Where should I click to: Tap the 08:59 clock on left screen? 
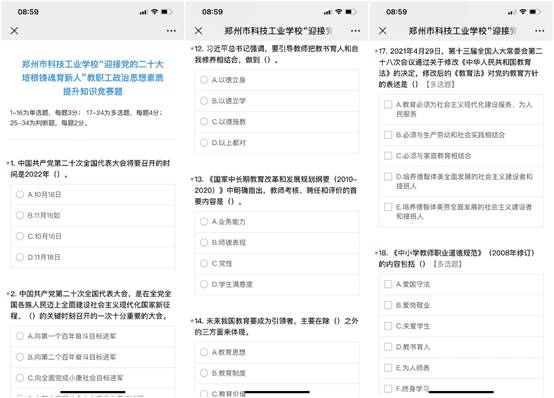28,12
